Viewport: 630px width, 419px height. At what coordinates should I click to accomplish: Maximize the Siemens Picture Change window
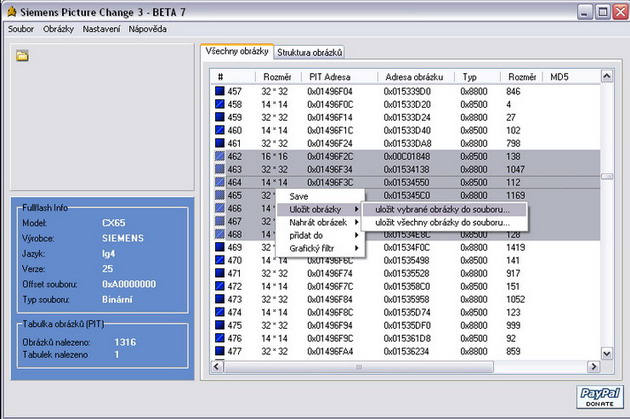coord(603,12)
